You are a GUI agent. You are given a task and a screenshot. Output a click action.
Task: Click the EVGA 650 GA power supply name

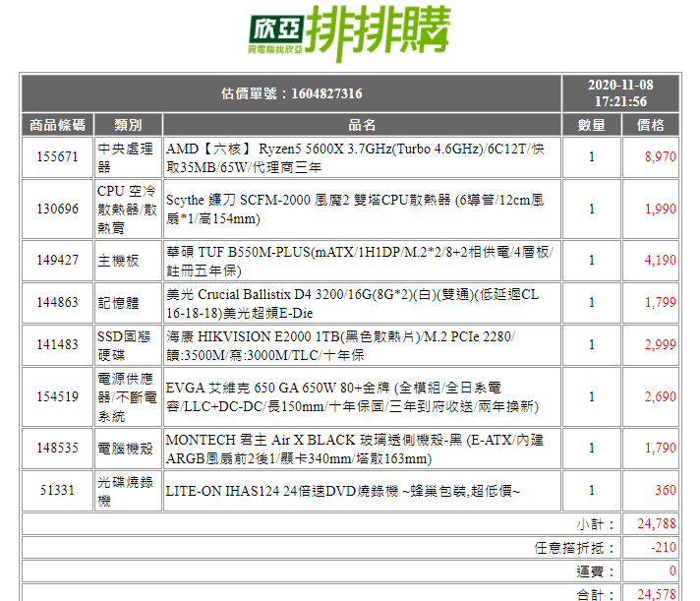click(352, 397)
